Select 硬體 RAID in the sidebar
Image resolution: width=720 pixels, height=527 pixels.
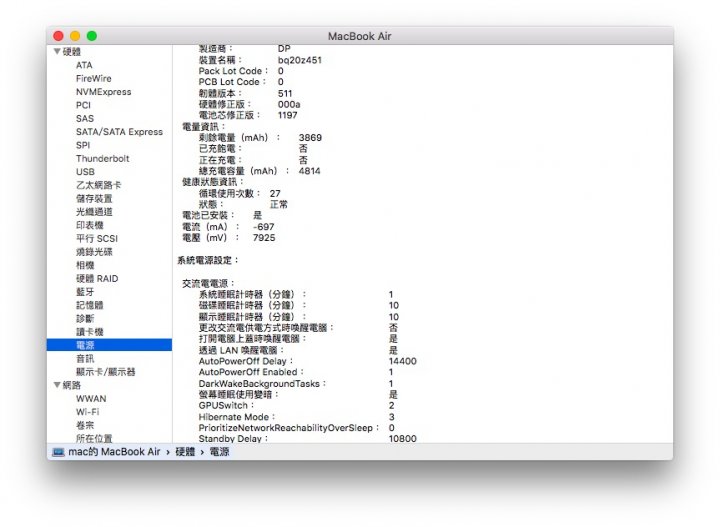coord(97,278)
